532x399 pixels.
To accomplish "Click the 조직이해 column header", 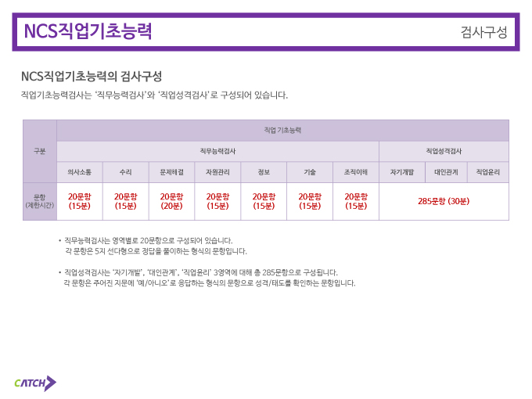I will (x=356, y=172).
